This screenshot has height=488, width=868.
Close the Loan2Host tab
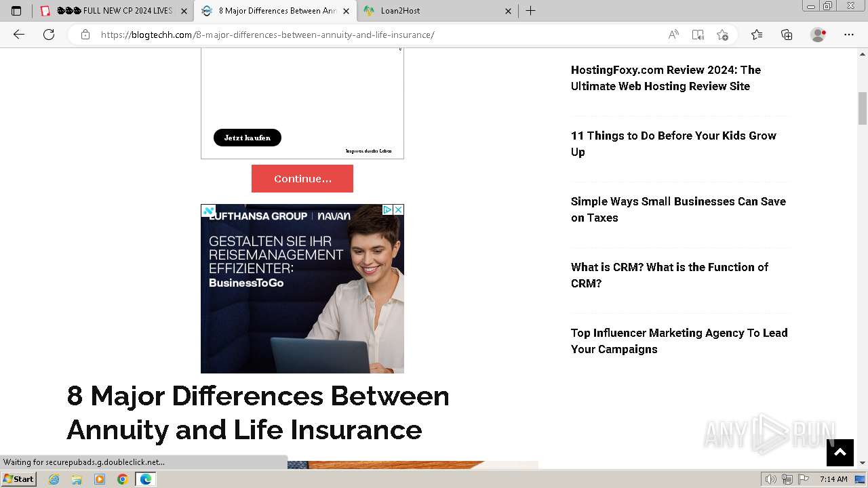pos(508,11)
